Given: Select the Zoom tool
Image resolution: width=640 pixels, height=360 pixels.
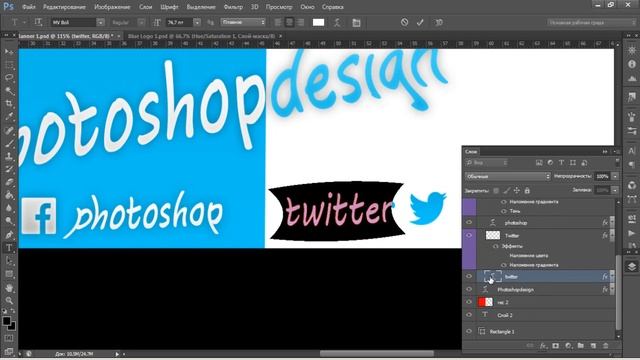Looking at the screenshot, I should click(x=9, y=301).
